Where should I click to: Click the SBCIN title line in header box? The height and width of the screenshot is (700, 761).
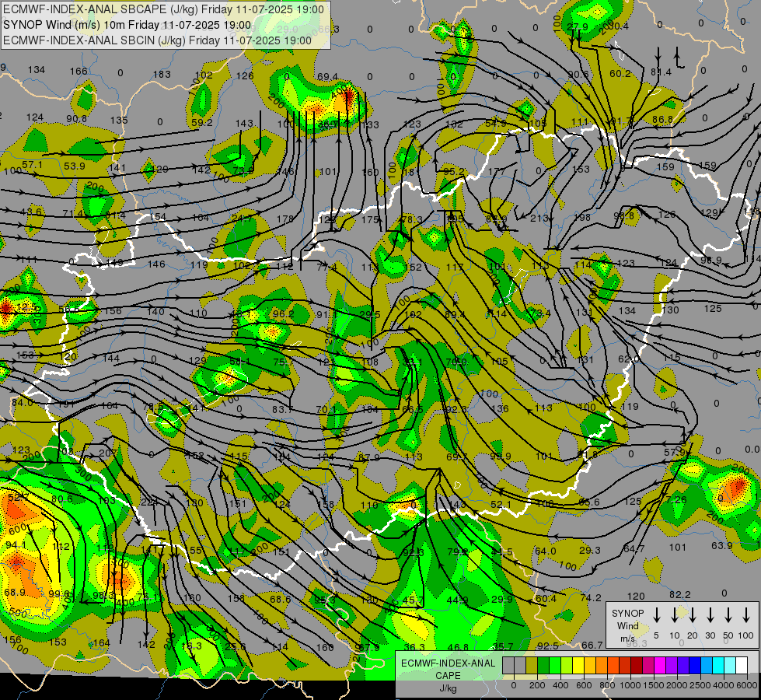click(x=157, y=40)
